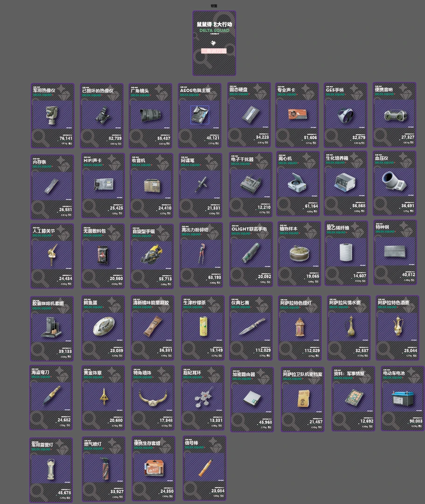Click the portable boombox image on 便携音响 card
Screen dimensions: 425x504
click(x=394, y=114)
